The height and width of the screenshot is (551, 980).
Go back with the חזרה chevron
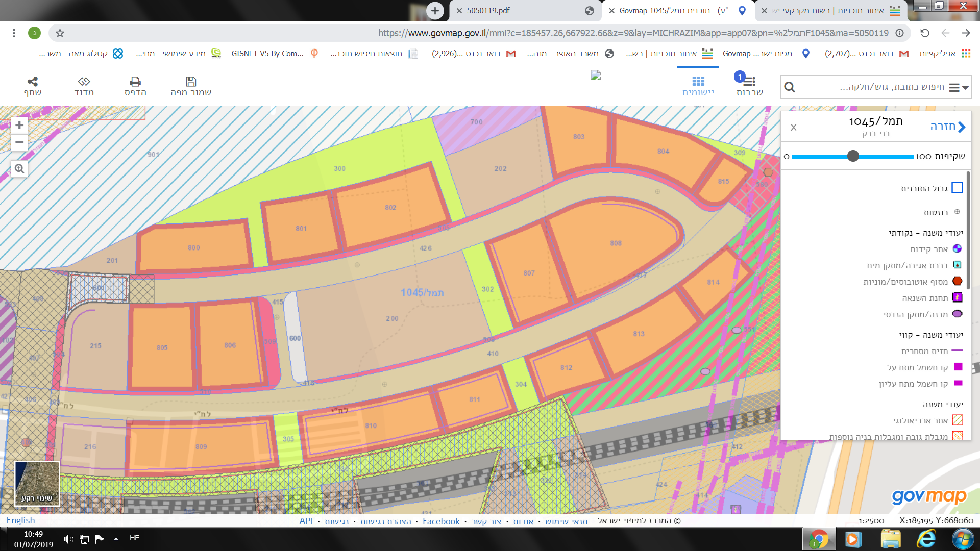click(962, 127)
